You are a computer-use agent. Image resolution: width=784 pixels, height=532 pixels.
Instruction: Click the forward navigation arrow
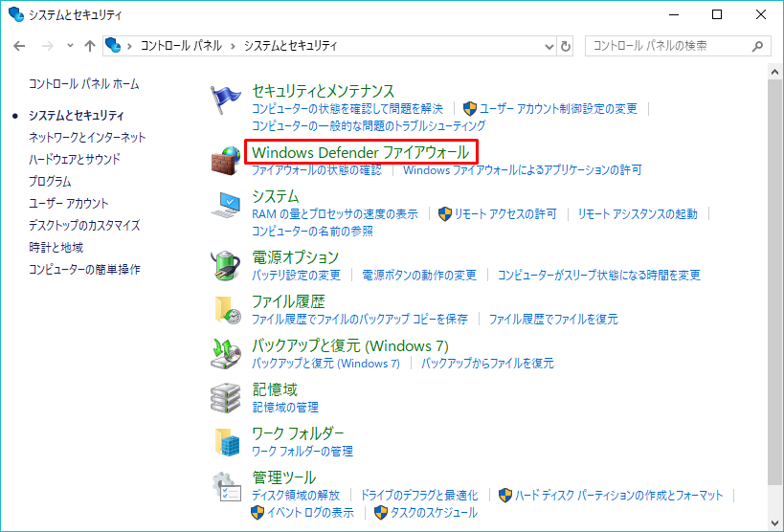click(48, 46)
